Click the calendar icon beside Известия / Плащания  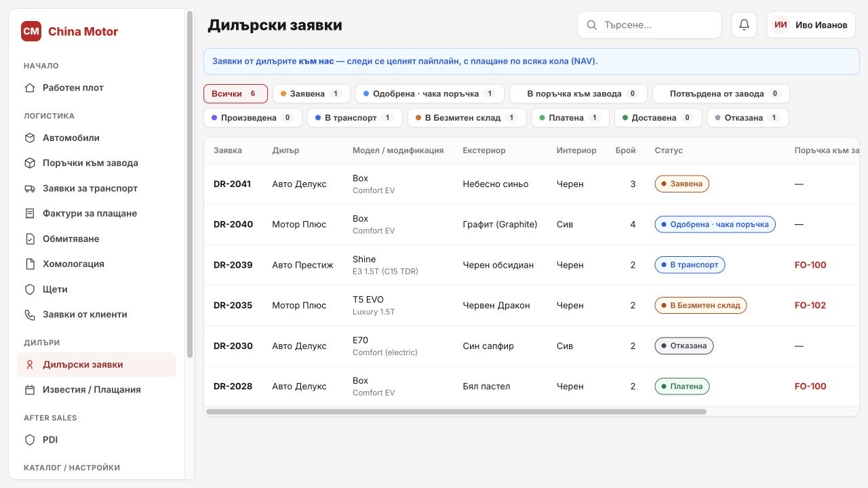click(x=29, y=390)
